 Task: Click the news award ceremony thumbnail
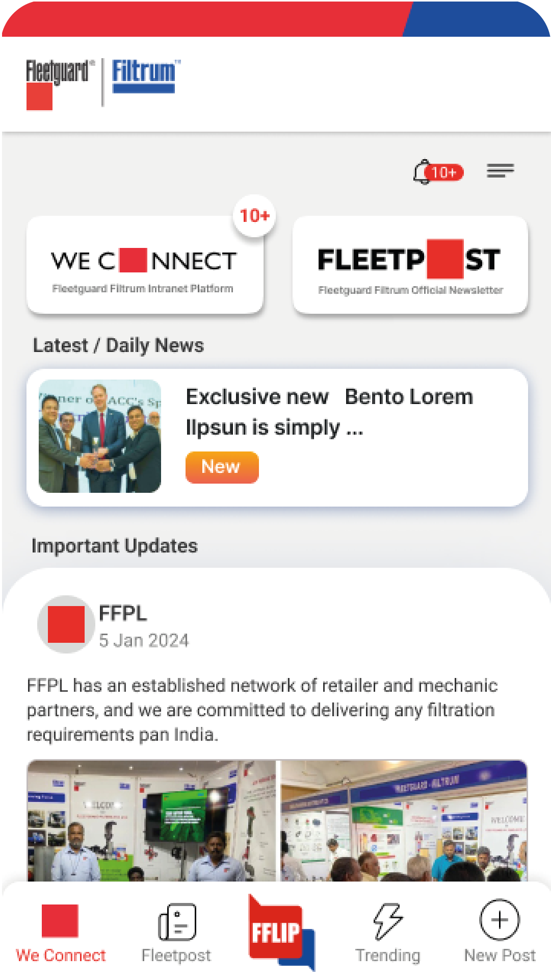pyautogui.click(x=100, y=436)
